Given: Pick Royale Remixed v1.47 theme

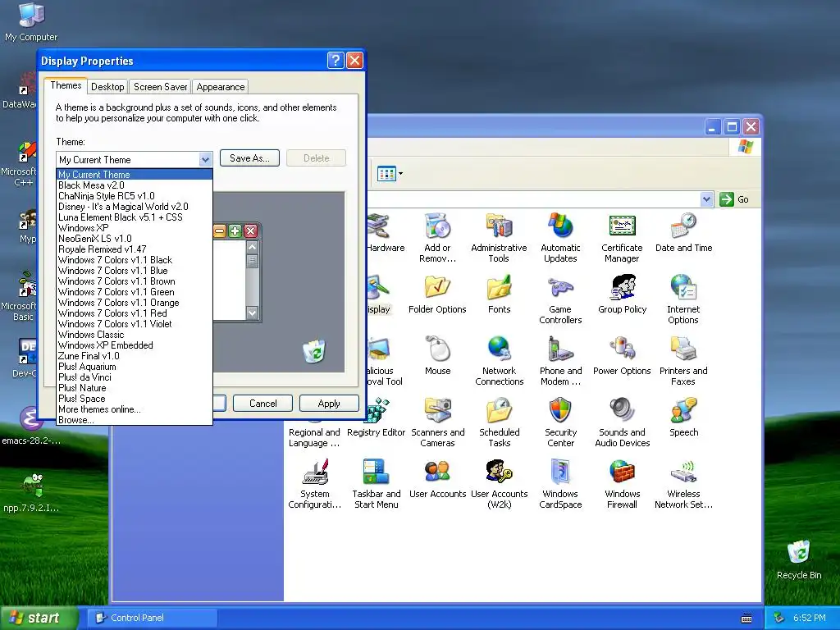Looking at the screenshot, I should (134, 249).
